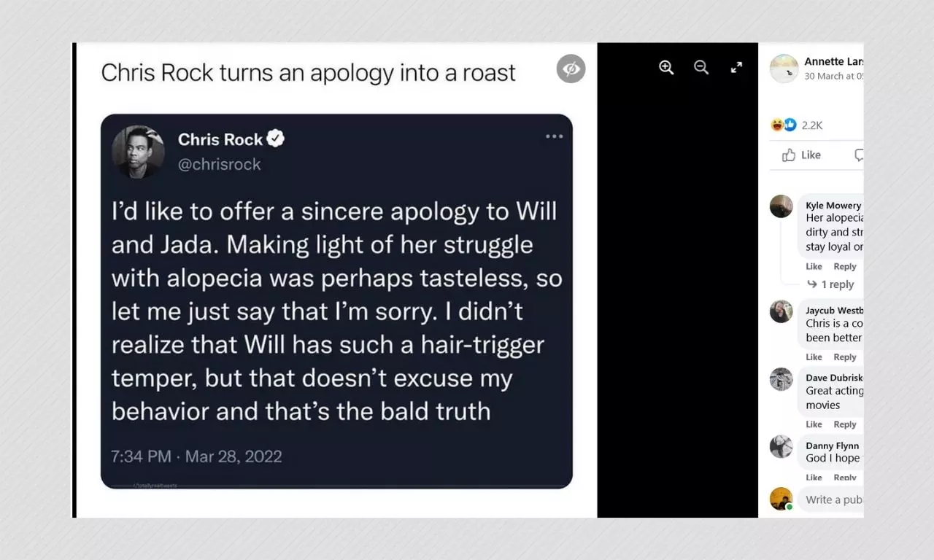This screenshot has width=934, height=560.
Task: Click the haha reaction emoji
Action: point(775,124)
